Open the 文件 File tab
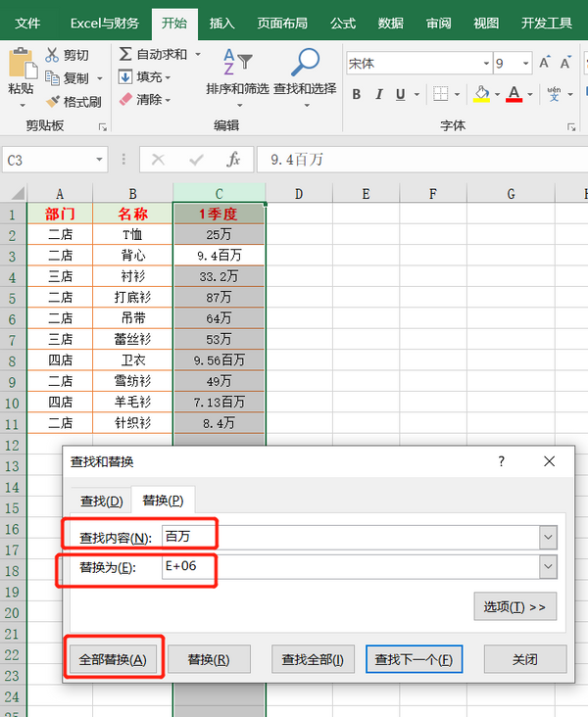This screenshot has width=588, height=717. coord(27,23)
